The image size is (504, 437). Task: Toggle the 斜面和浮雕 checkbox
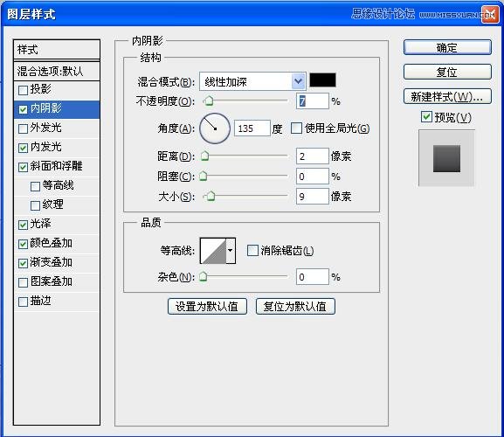pyautogui.click(x=23, y=167)
